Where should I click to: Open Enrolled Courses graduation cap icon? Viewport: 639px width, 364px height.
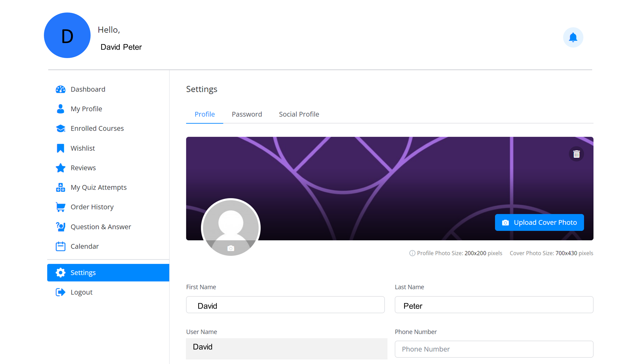[60, 129]
